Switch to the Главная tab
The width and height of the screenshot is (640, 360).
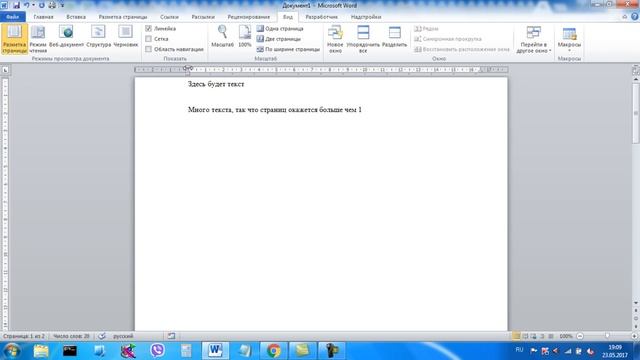(43, 17)
